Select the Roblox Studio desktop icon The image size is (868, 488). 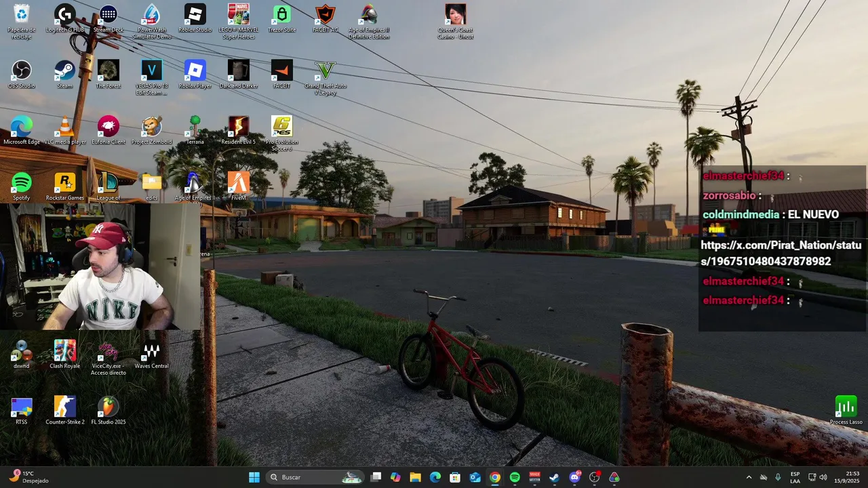pos(195,19)
